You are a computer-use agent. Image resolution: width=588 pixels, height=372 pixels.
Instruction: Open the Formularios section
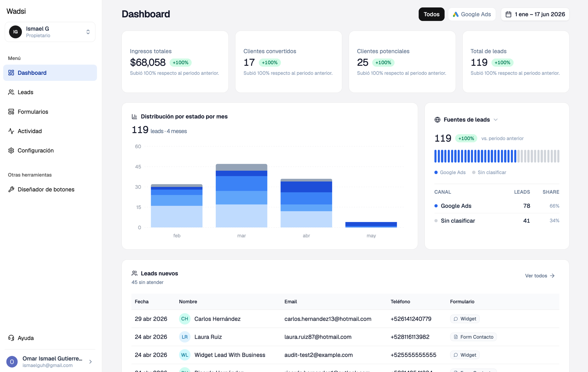50,112
